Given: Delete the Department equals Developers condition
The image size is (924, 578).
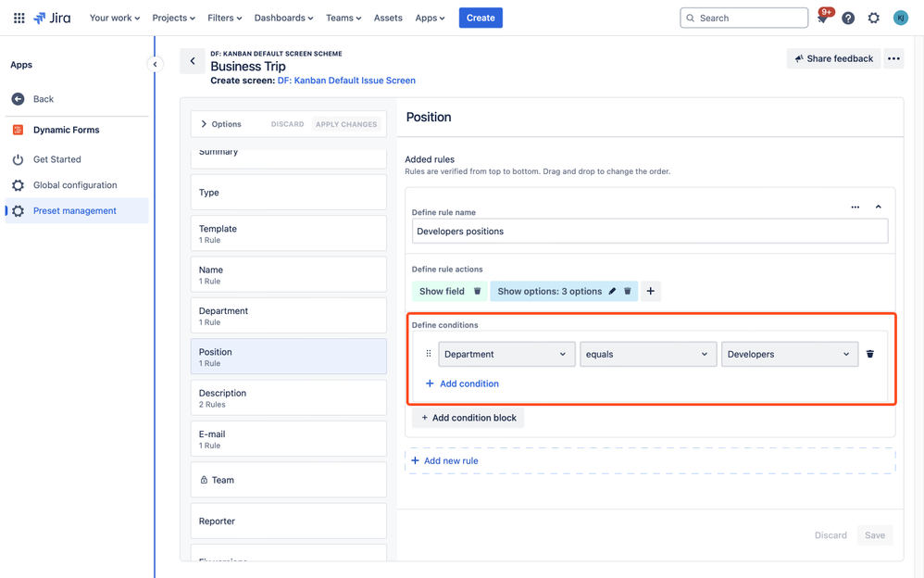Looking at the screenshot, I should click(869, 354).
